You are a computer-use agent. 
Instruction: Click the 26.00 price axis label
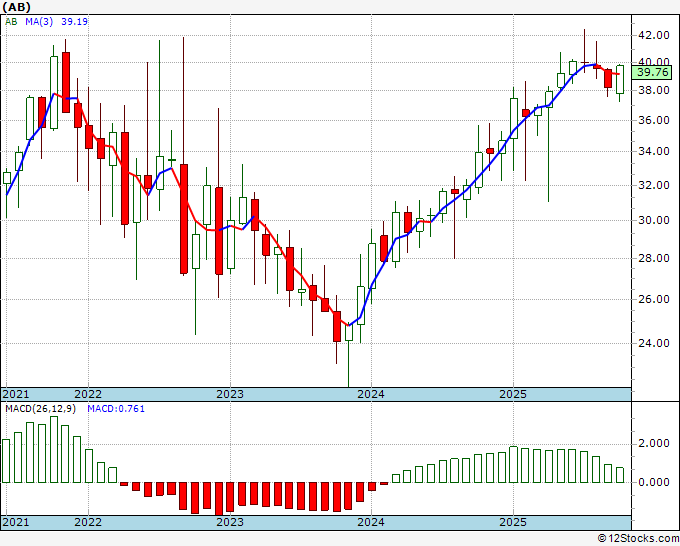coord(653,299)
